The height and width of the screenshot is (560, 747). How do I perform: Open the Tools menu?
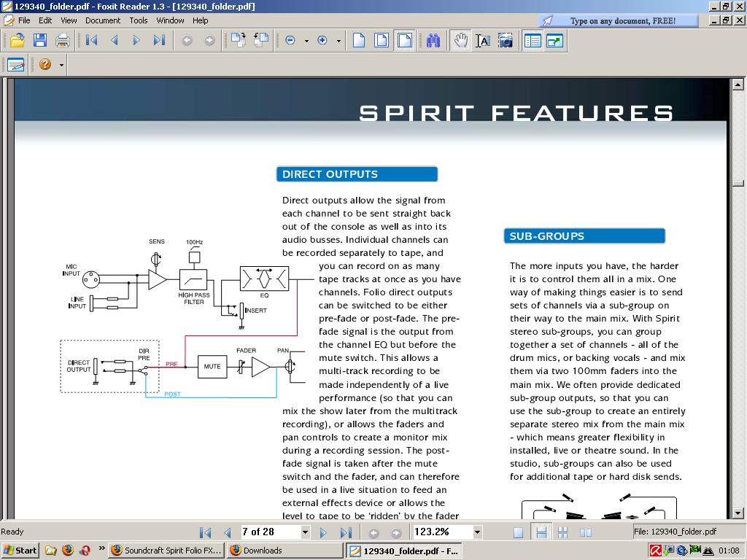click(x=139, y=20)
